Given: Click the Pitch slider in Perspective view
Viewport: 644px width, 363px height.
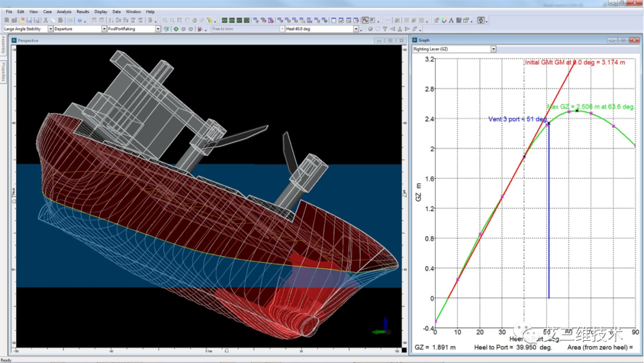Looking at the screenshot, I should [x=14, y=201].
